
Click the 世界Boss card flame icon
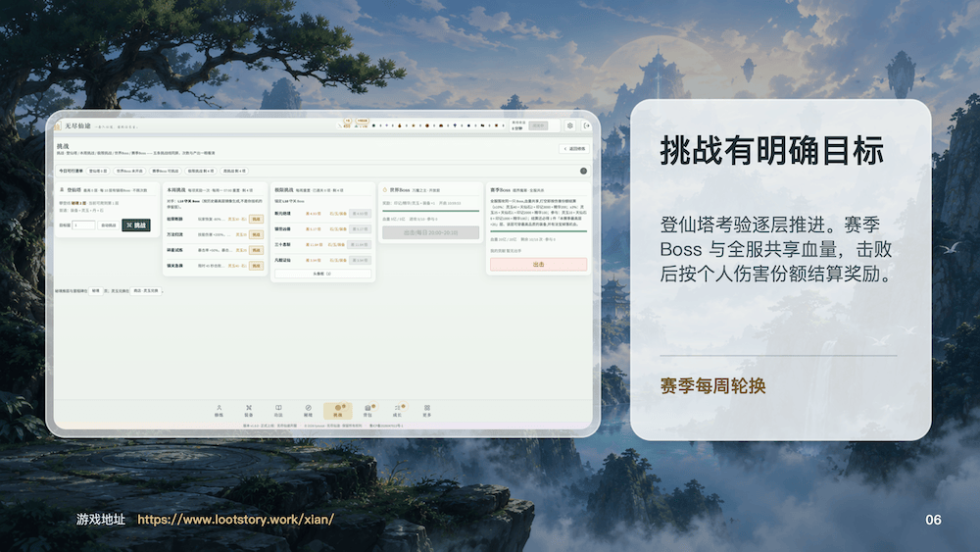pos(385,190)
